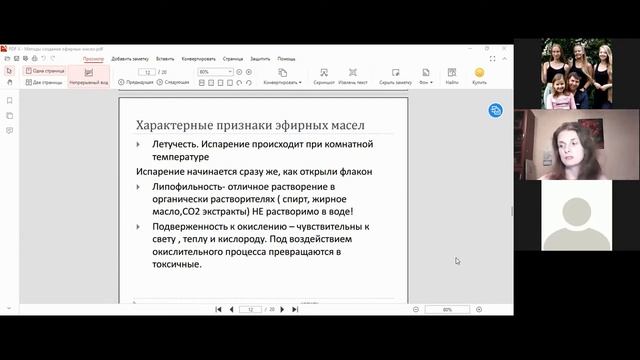Collapse the ribbon with the chevron
The width and height of the screenshot is (640, 360).
pos(504,59)
